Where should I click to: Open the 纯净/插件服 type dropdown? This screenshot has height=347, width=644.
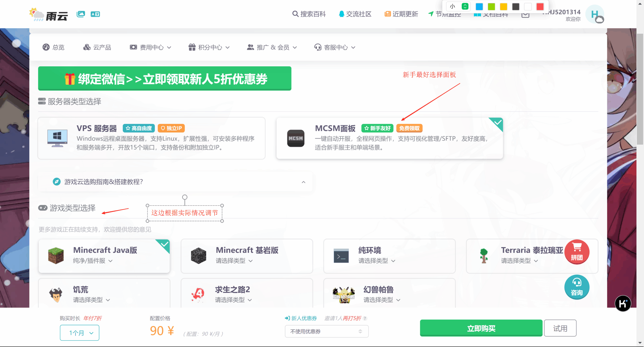click(x=93, y=261)
